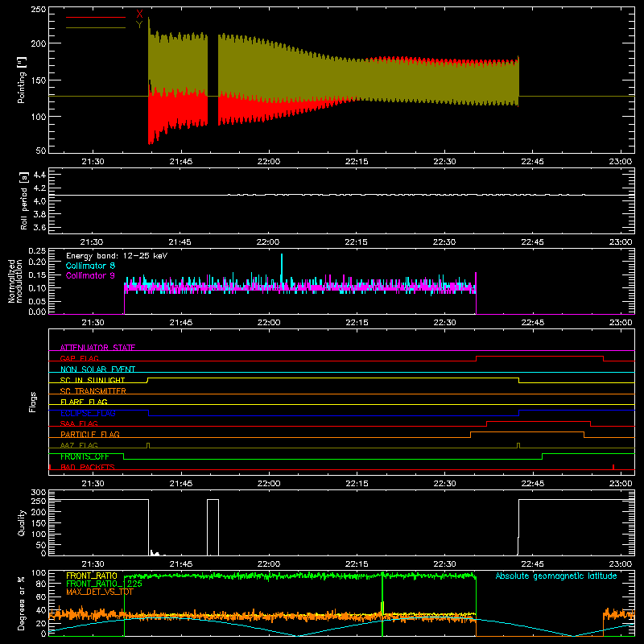Click the SC_IN_SUNLIGHT flag label
Screen dimensions: 644x644
pos(93,380)
